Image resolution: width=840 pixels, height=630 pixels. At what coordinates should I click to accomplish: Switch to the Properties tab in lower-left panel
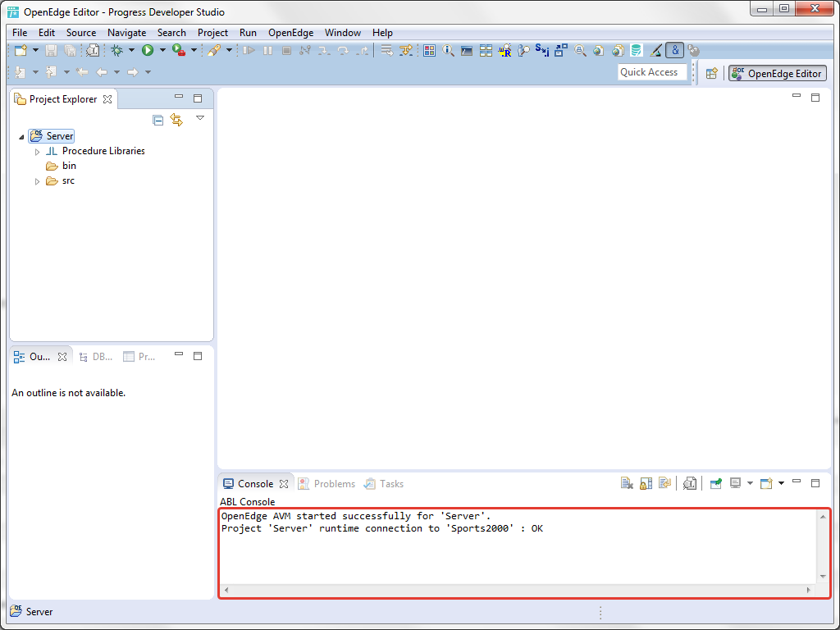pyautogui.click(x=139, y=357)
